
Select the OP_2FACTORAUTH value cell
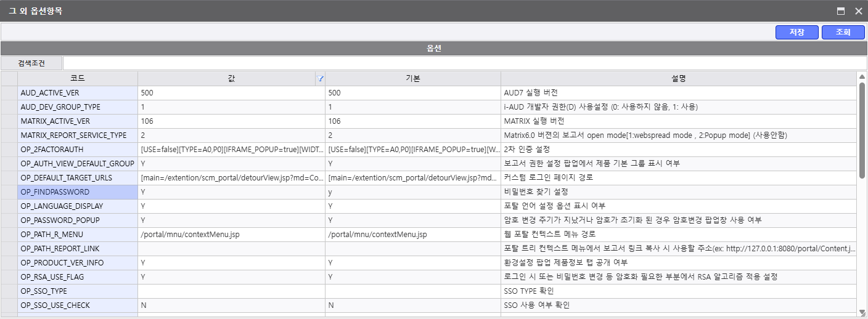(231, 150)
